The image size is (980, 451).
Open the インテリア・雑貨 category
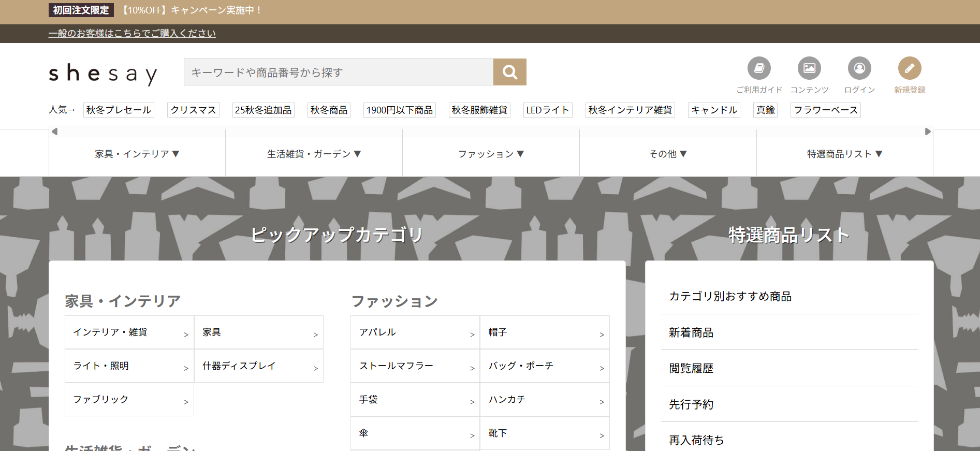[x=129, y=332]
